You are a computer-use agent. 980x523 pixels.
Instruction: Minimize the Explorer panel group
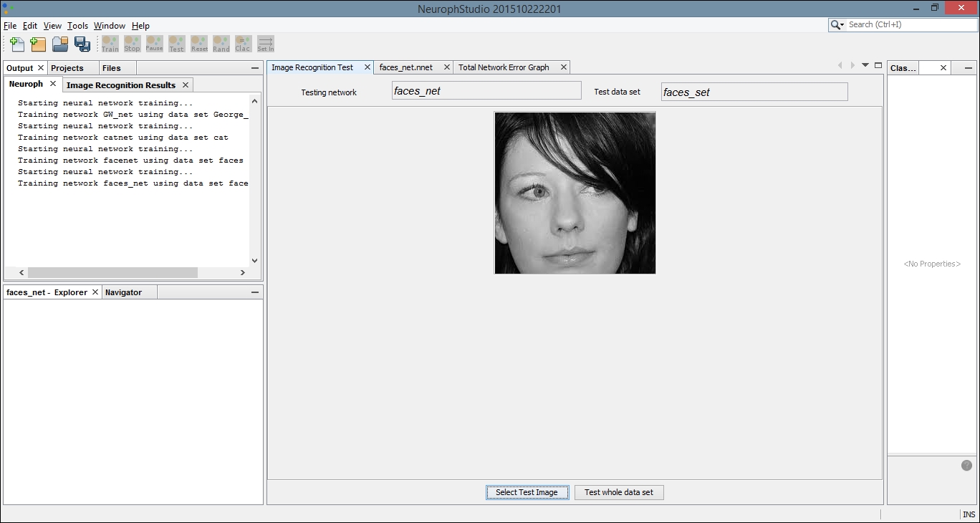(255, 292)
